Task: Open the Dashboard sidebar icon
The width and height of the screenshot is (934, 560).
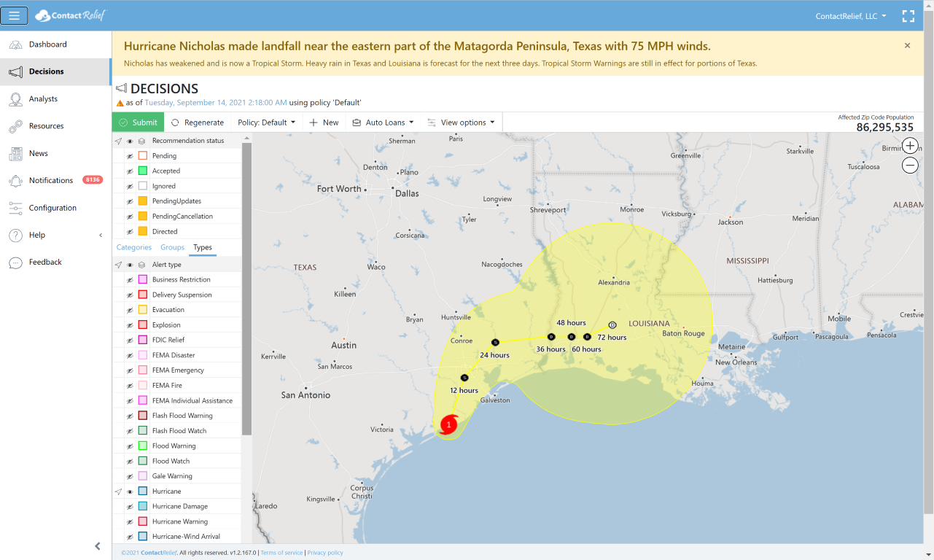Action: point(15,44)
